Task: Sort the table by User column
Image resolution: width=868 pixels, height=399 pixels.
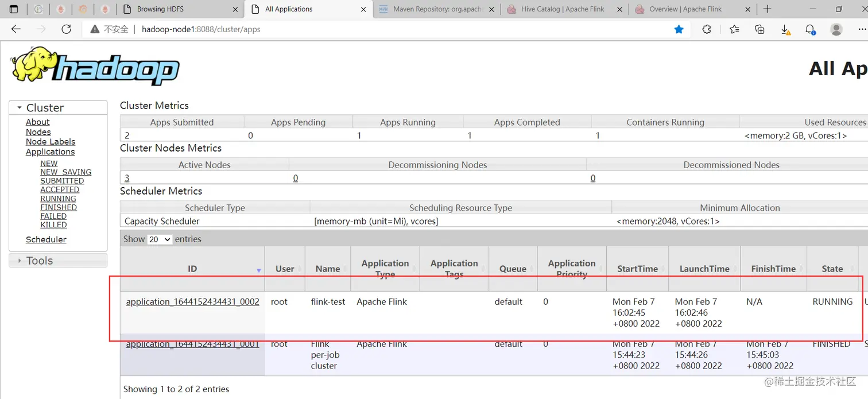Action: [x=285, y=269]
